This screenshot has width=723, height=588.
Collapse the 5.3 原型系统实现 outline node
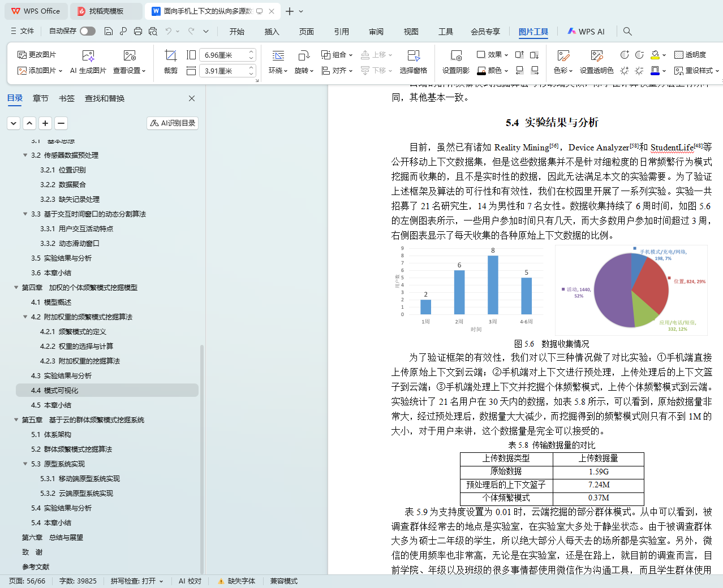[25, 464]
